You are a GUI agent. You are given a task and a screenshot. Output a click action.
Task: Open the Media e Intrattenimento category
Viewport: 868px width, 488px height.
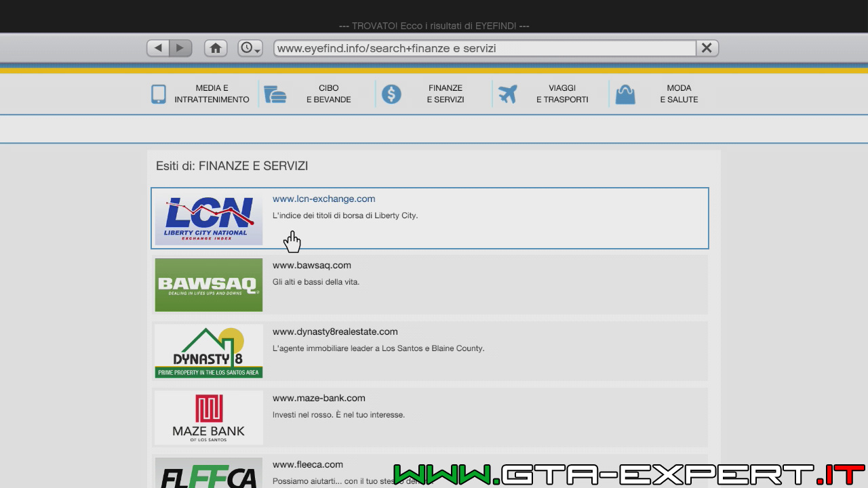click(x=212, y=94)
